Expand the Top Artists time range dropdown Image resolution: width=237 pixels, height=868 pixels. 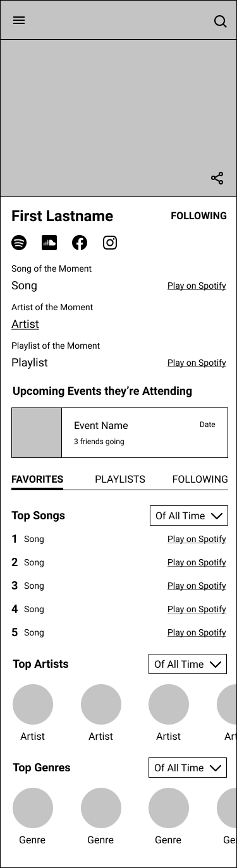point(188,664)
